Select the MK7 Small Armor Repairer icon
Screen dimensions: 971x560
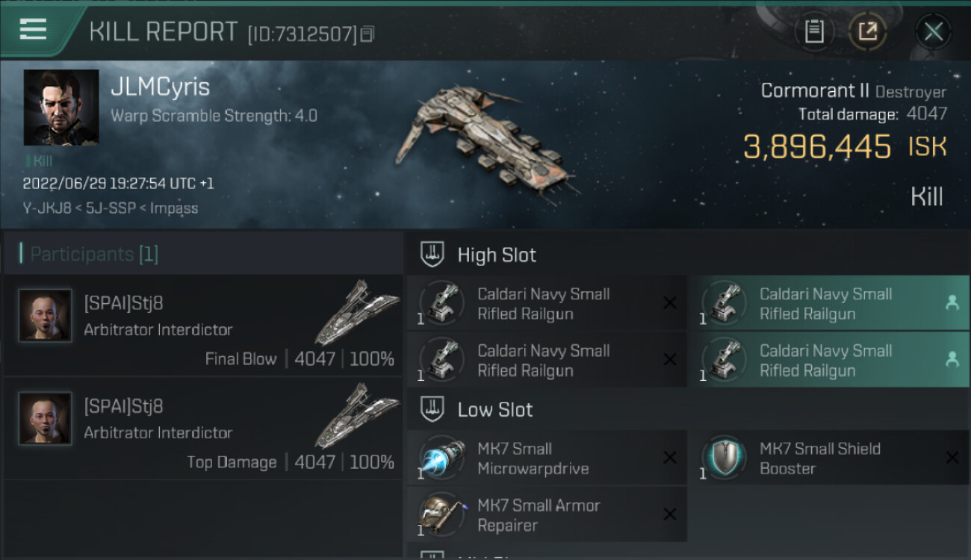tap(442, 514)
